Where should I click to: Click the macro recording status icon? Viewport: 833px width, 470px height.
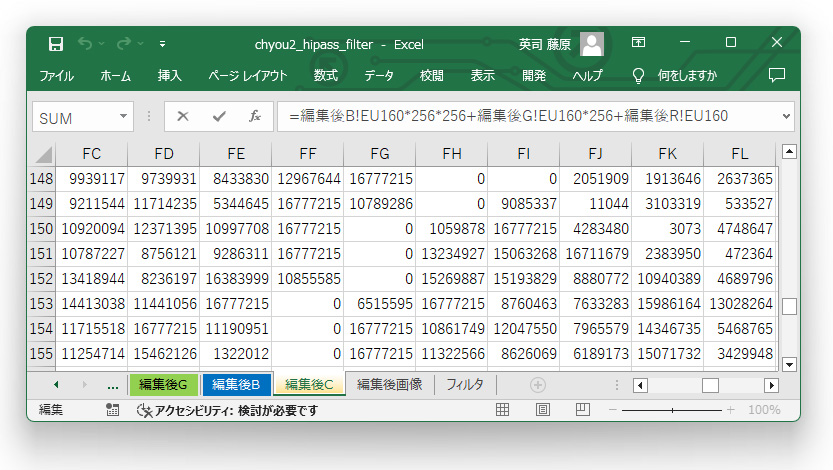113,409
